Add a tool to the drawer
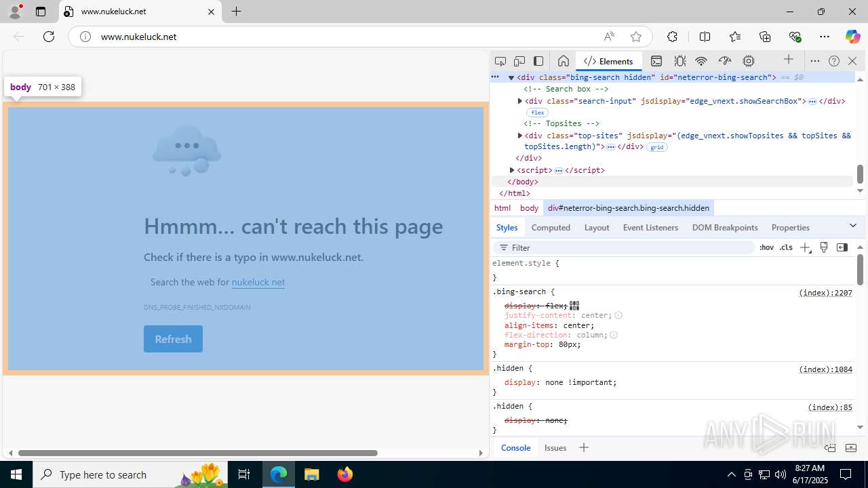The image size is (868, 488). click(x=584, y=447)
